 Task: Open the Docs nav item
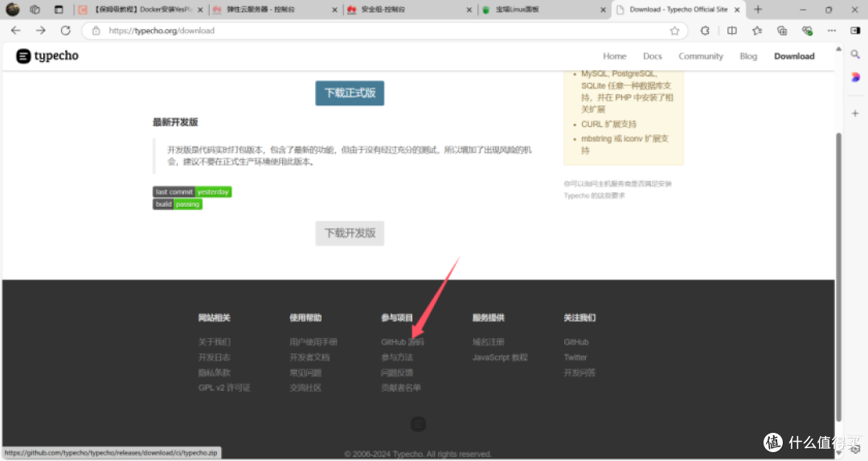[x=653, y=56]
